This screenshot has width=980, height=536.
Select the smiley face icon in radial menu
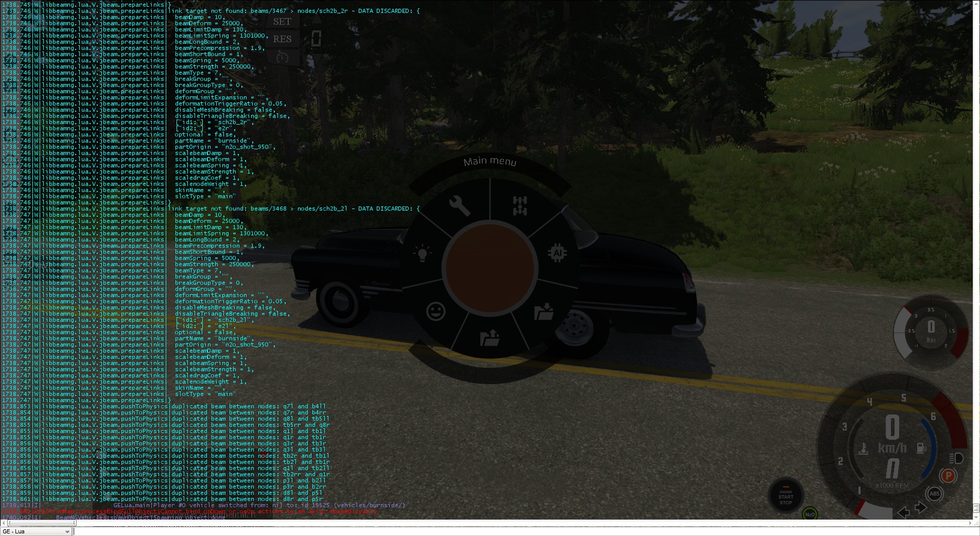tap(435, 312)
